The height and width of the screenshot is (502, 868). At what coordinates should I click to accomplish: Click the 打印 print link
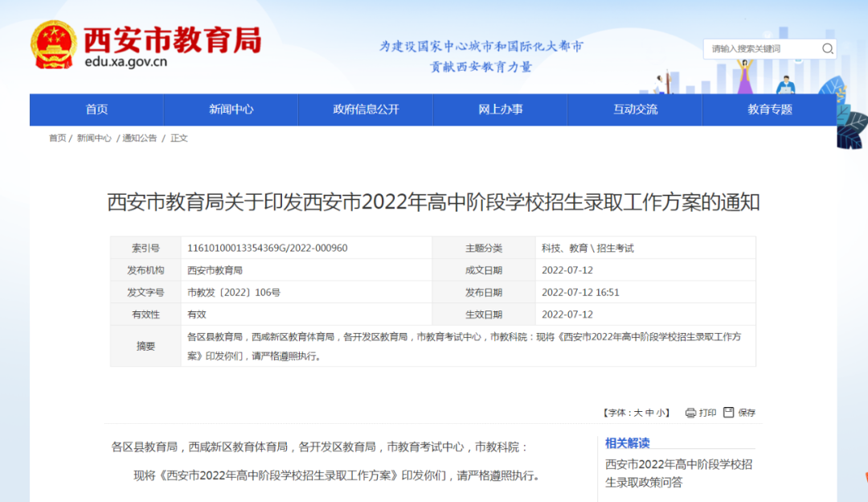pos(707,413)
